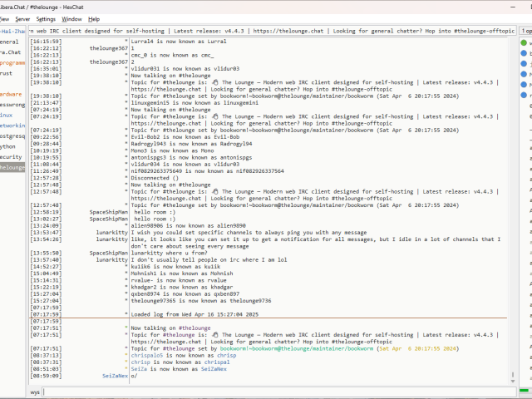Select the security channel
Screen dimensions: 532x399
(x=12, y=156)
